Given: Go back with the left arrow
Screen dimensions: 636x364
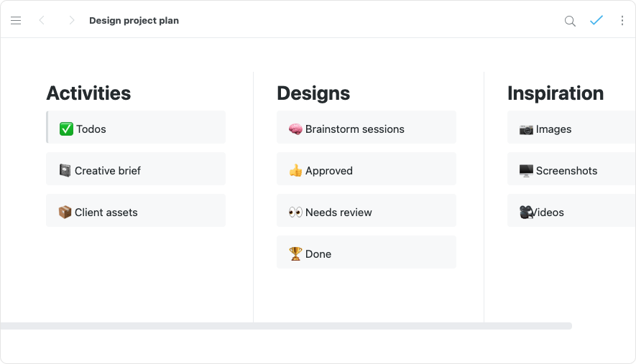Looking at the screenshot, I should pos(42,21).
